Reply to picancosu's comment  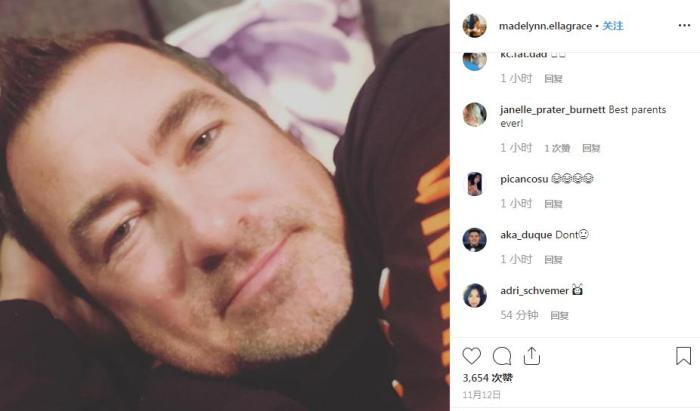(x=553, y=204)
